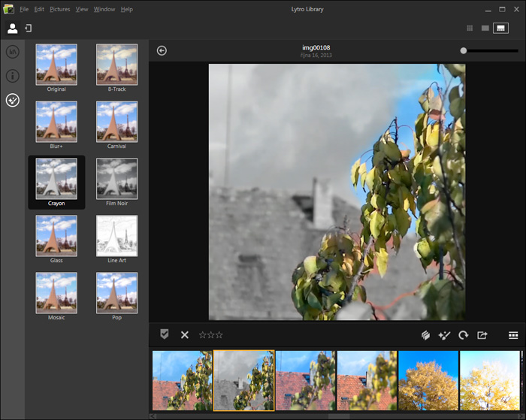Open the Pictures menu
This screenshot has width=526, height=420.
point(59,9)
